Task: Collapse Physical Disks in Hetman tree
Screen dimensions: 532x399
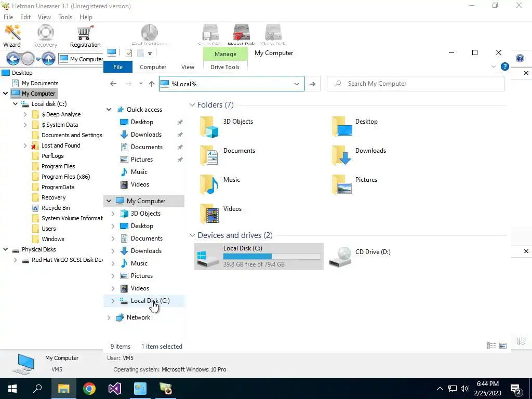Action: click(x=5, y=249)
